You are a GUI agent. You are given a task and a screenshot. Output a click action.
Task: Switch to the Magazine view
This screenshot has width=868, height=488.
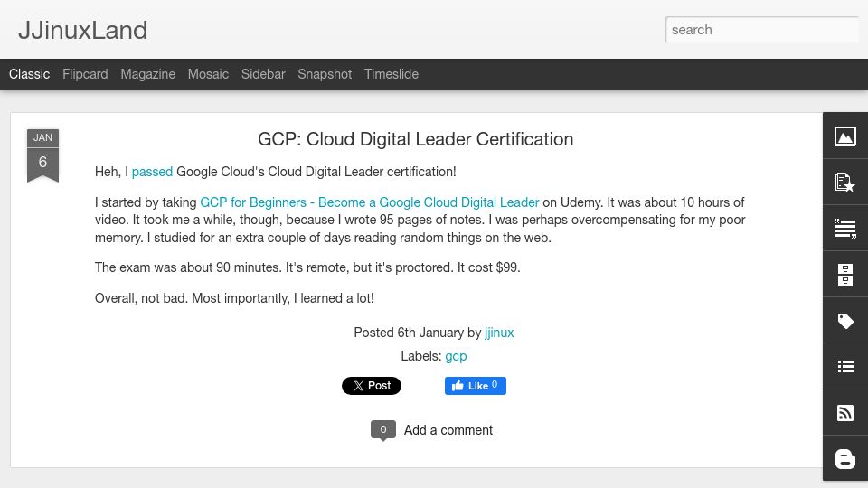(147, 74)
